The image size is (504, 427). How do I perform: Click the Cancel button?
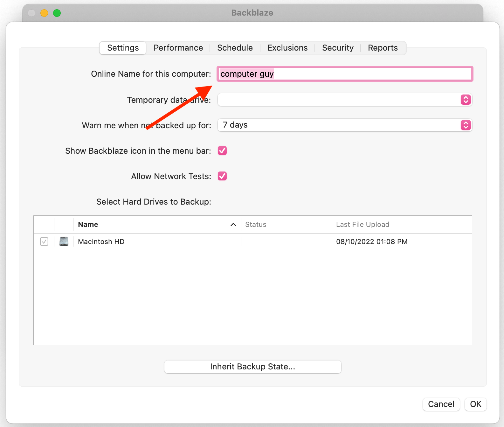click(441, 404)
